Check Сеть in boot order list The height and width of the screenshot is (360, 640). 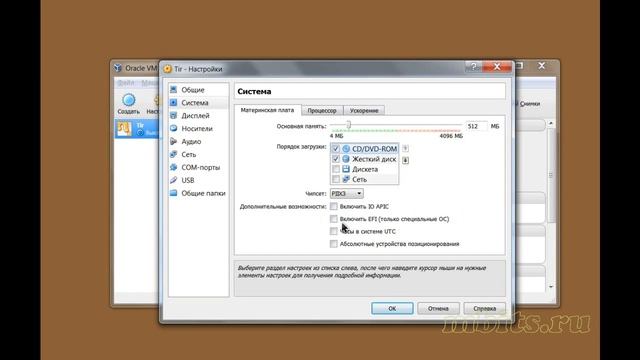[x=336, y=179]
